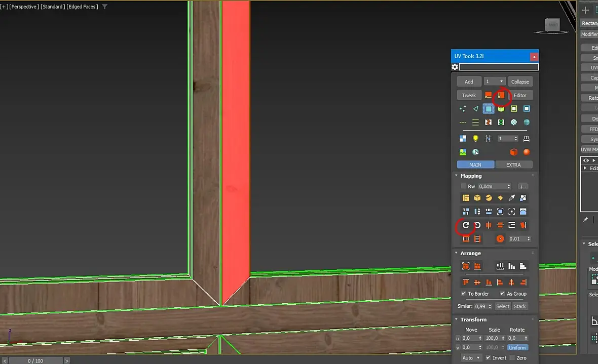
Task: Switch to the EXTRA tab
Action: click(514, 165)
